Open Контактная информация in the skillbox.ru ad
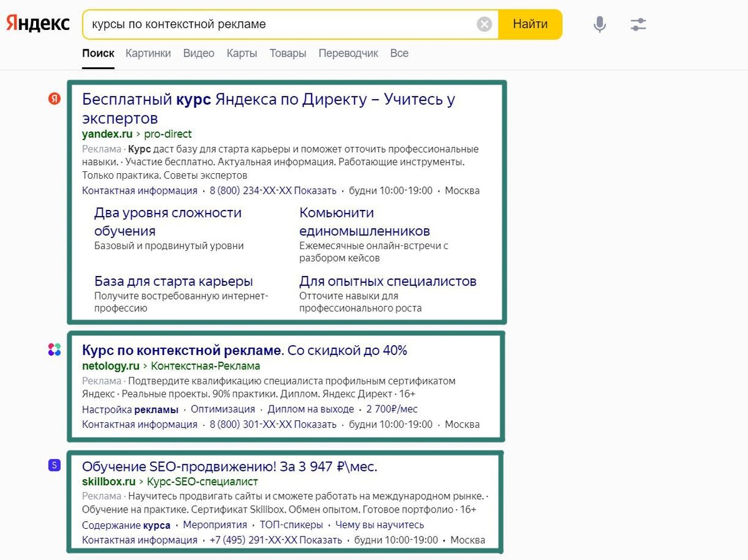Viewport: 748px width, 560px height. [140, 540]
